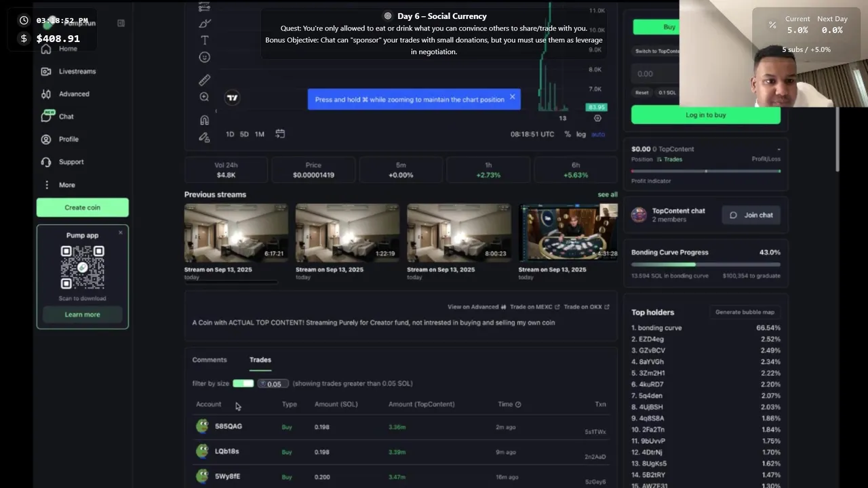868x488 pixels.
Task: Click the LQb18s account avatar
Action: [202, 451]
